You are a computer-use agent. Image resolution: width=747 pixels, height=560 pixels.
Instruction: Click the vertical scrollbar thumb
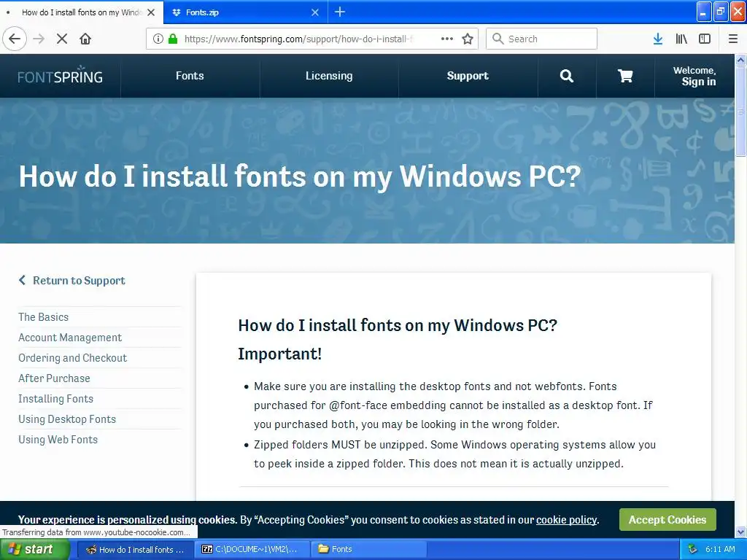[740, 111]
